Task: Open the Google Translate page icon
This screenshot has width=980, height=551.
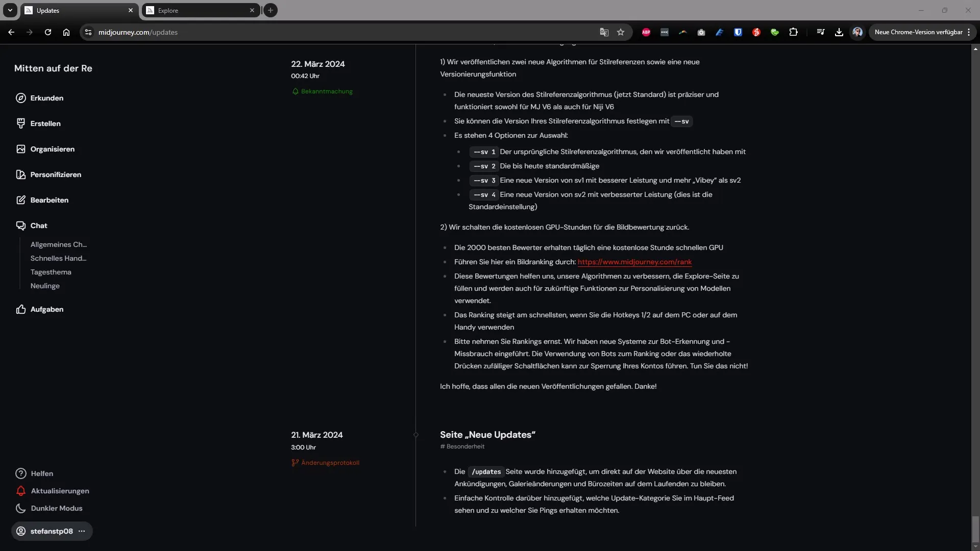Action: point(604,32)
